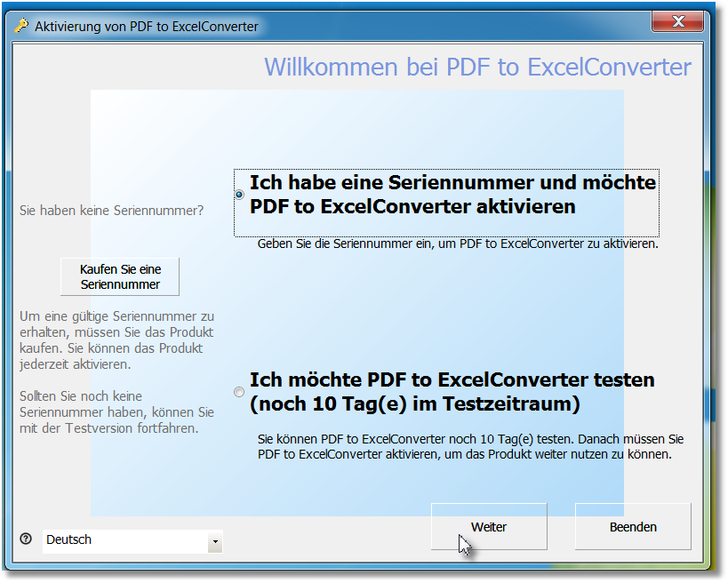
Task: Click Kaufen Sie eine Seriennummer button
Action: (x=120, y=276)
